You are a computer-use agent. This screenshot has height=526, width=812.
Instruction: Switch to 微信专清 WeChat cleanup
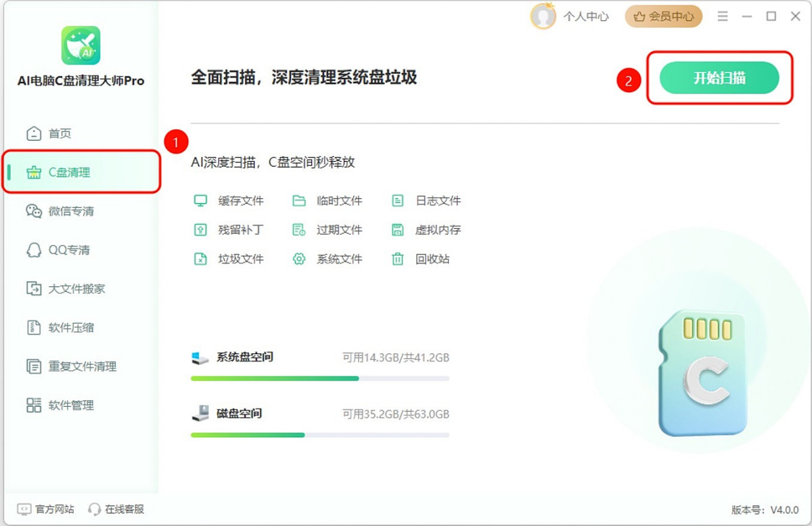pos(70,211)
